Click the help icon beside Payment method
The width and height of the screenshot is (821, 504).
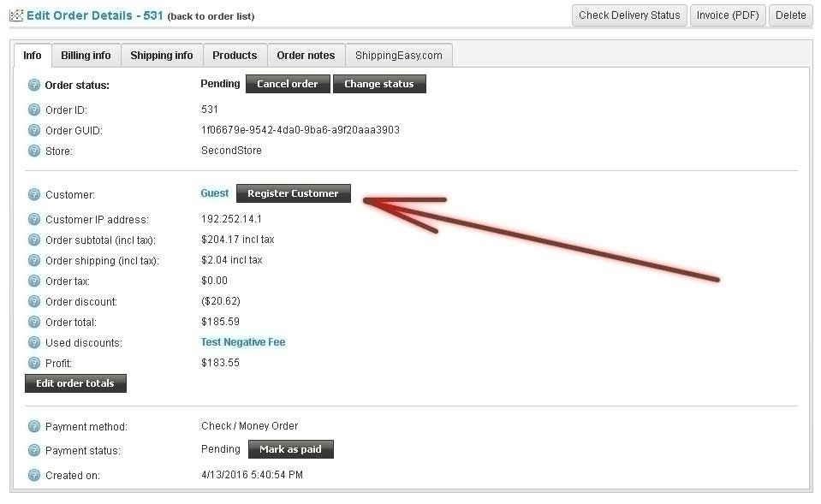34,426
